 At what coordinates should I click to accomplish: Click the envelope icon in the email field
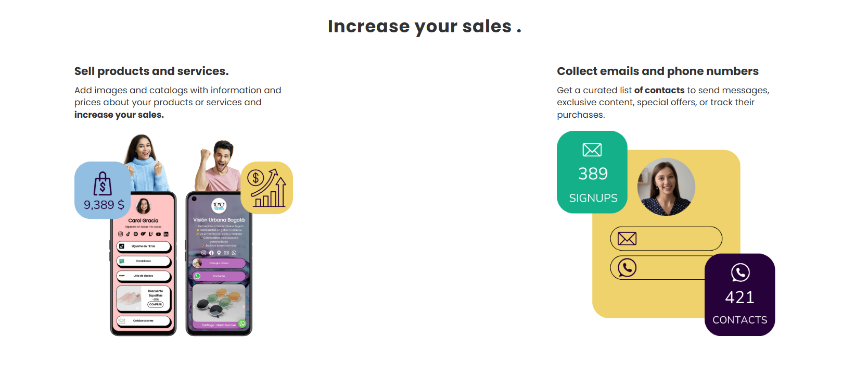[x=627, y=239]
